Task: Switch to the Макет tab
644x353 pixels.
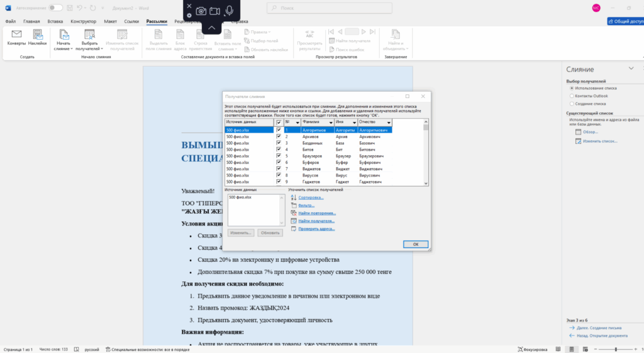Action: click(110, 21)
